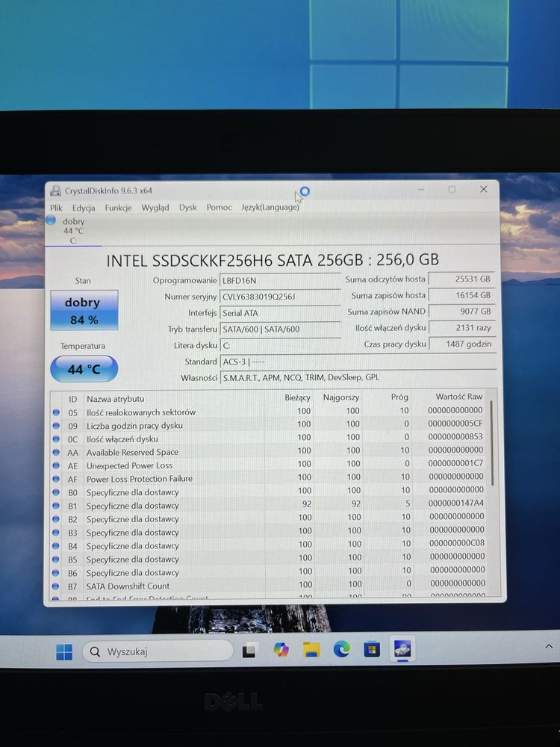Open the Wygląd menu
The height and width of the screenshot is (747, 560).
pos(155,208)
